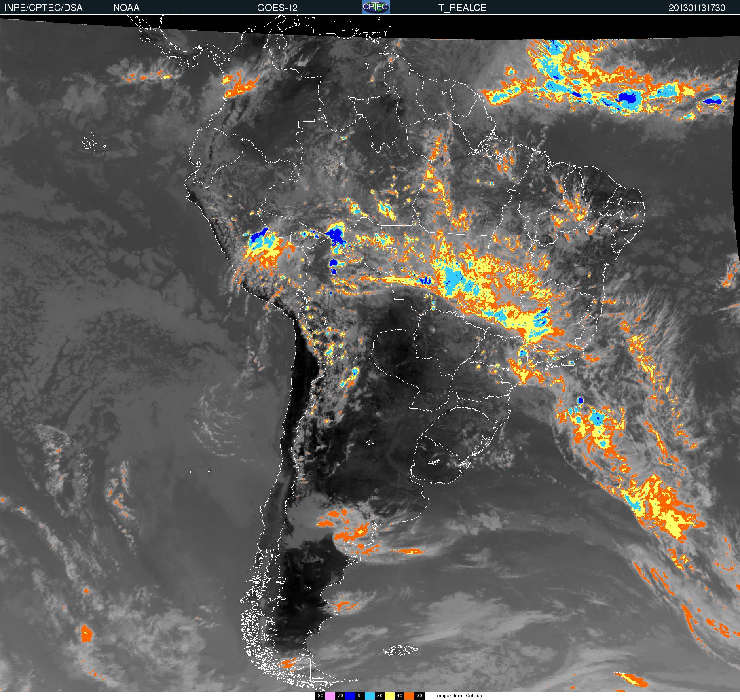Select the GOES-12 satellite label
This screenshot has height=700, width=740.
coord(277,8)
